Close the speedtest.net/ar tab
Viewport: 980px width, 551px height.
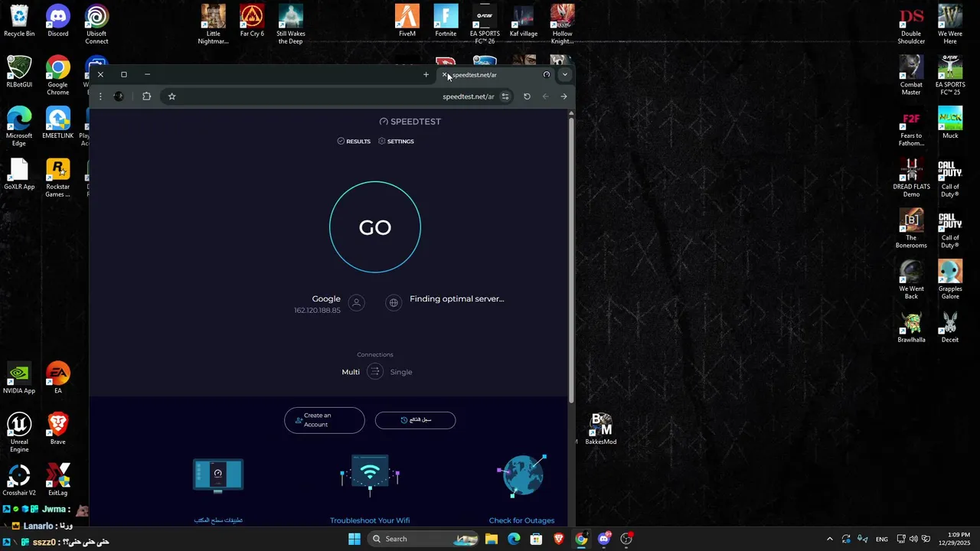tap(444, 75)
